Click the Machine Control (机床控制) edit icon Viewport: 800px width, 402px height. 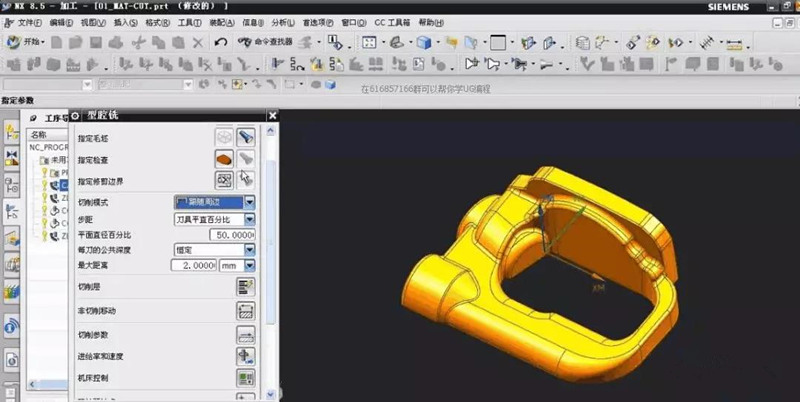click(246, 379)
